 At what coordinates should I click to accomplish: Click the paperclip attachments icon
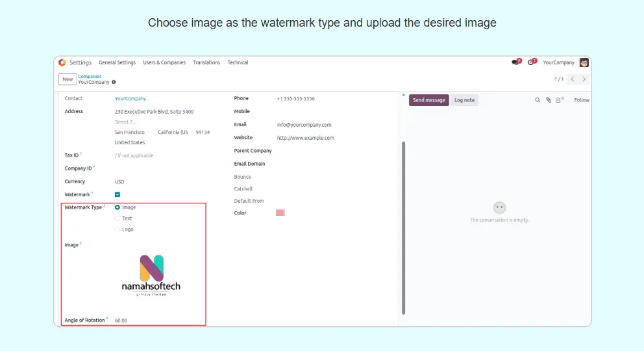pyautogui.click(x=548, y=100)
